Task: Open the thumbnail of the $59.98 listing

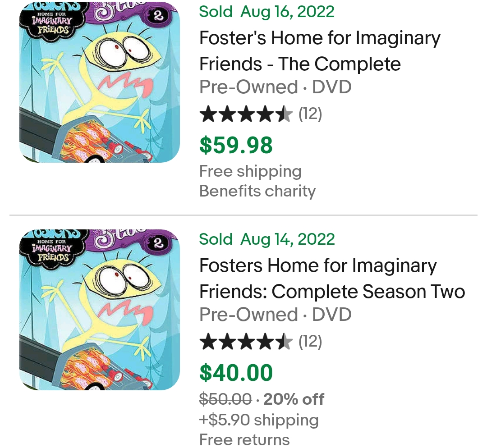Action: click(99, 82)
